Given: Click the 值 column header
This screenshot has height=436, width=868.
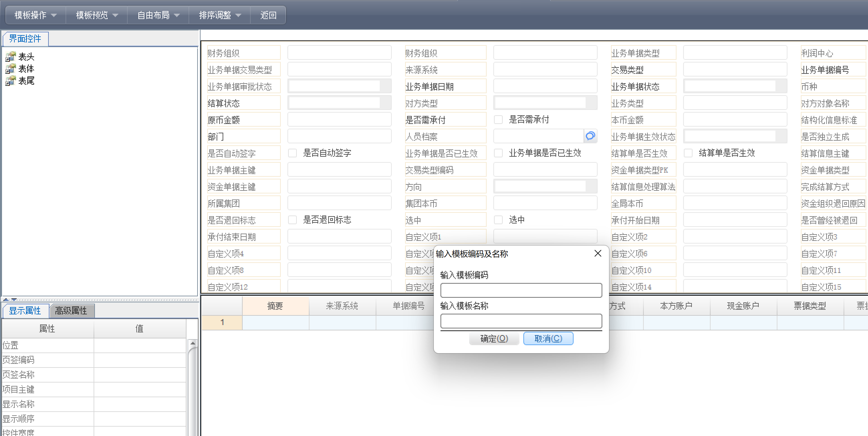Looking at the screenshot, I should click(140, 328).
